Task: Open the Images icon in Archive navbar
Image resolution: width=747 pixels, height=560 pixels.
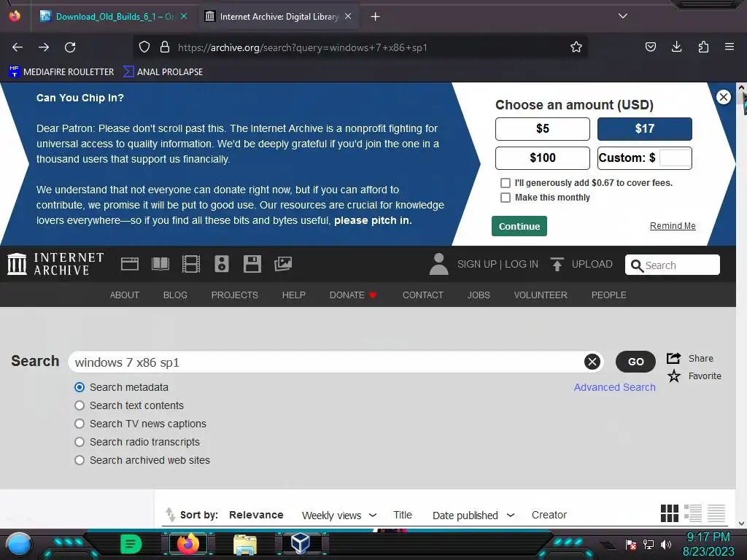Action: (x=283, y=264)
